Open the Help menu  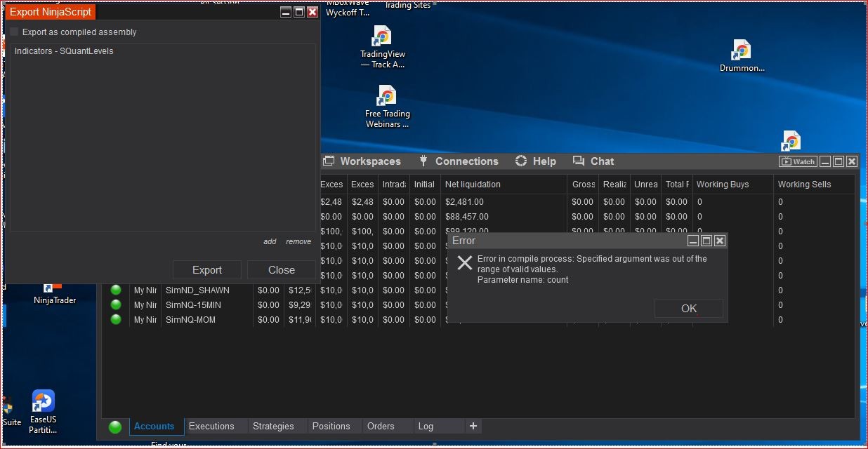[536, 161]
